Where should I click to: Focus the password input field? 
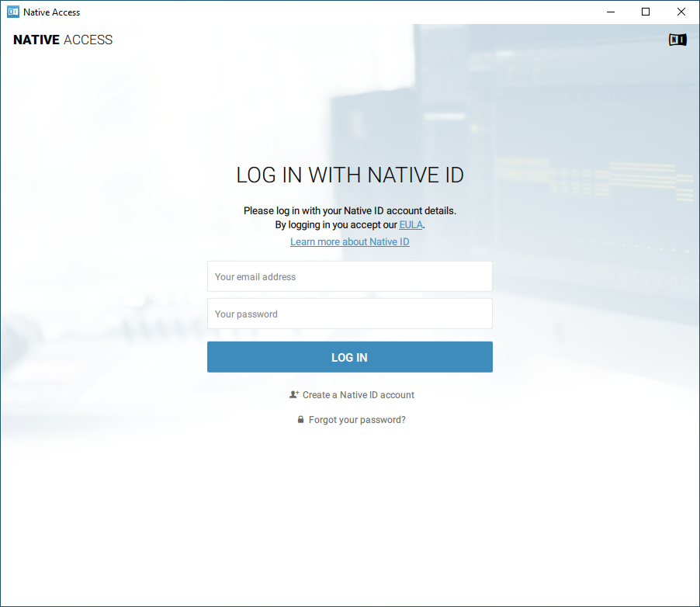pyautogui.click(x=349, y=314)
